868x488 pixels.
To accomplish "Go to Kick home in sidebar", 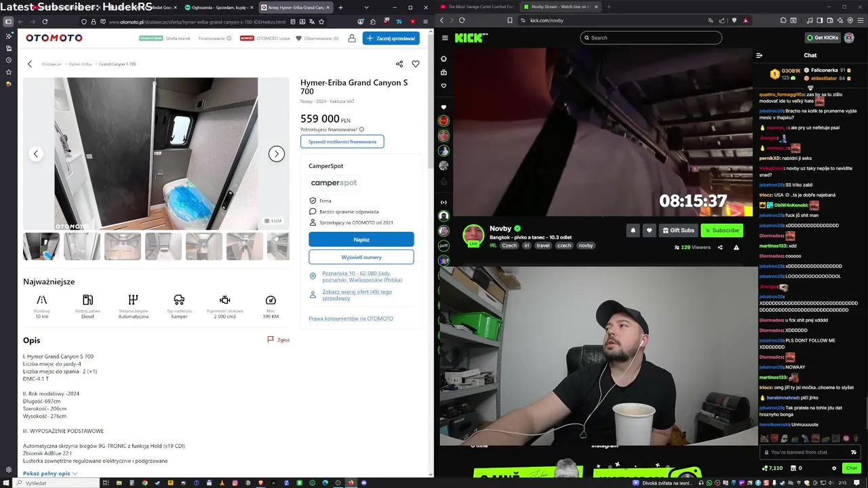I will 443,59.
